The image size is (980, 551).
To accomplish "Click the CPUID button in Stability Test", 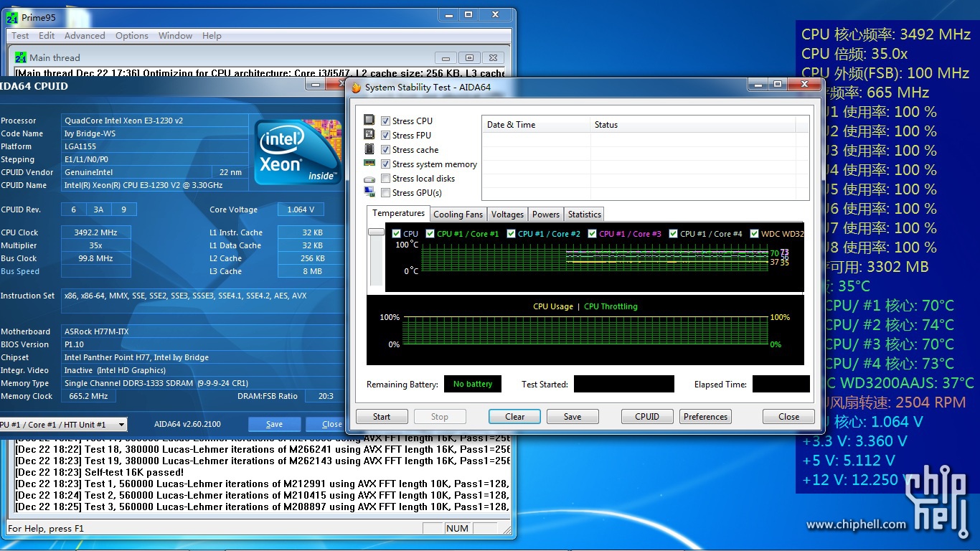I will pyautogui.click(x=647, y=417).
